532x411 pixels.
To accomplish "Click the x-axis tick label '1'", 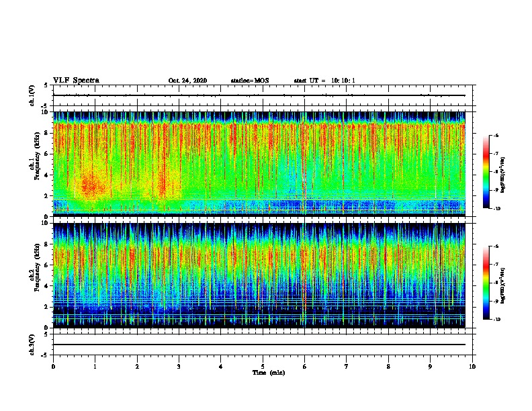I will (95, 367).
